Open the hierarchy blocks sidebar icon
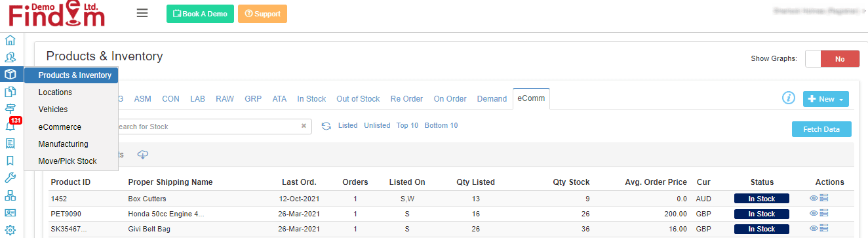The height and width of the screenshot is (238, 868). [x=10, y=195]
